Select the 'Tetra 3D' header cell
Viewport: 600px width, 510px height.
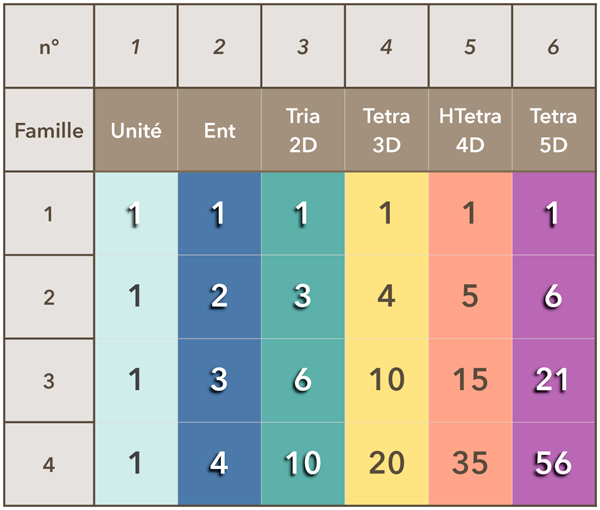pyautogui.click(x=386, y=131)
